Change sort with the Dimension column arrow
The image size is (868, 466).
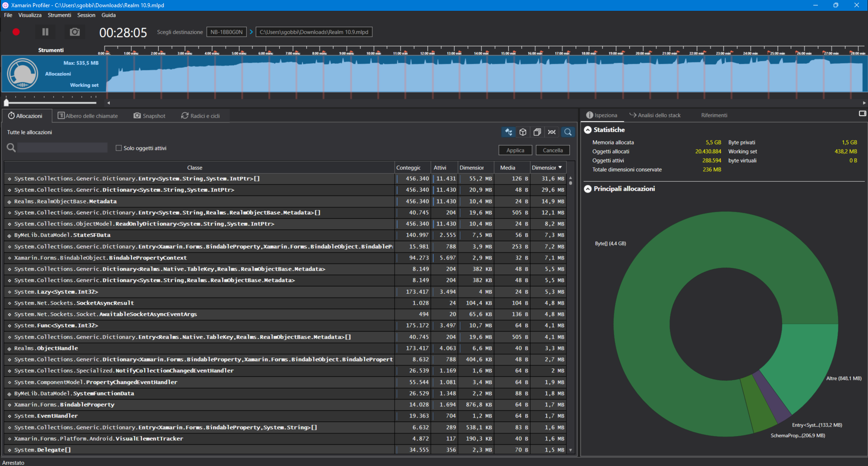pyautogui.click(x=559, y=167)
